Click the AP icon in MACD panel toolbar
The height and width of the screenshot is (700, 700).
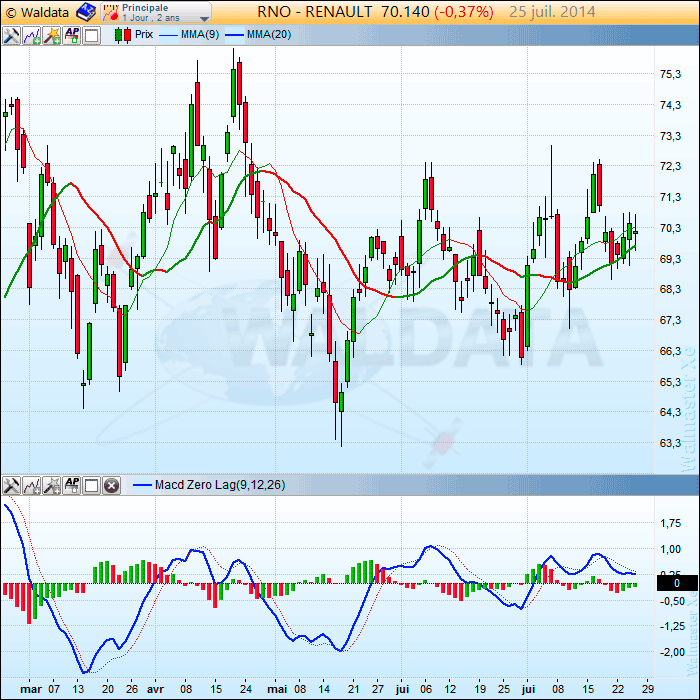pos(72,485)
